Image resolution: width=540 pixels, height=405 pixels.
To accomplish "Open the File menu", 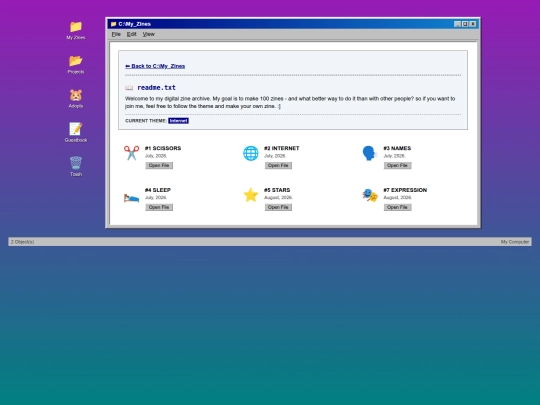I will point(116,34).
